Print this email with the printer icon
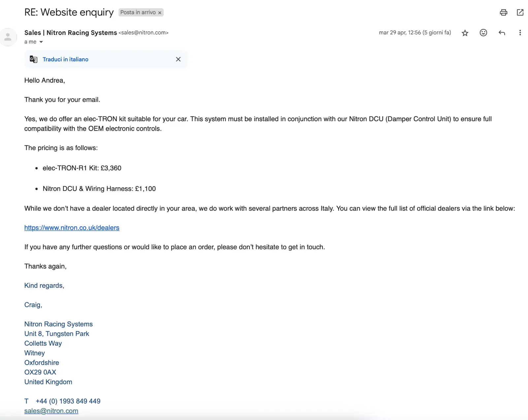 point(503,13)
